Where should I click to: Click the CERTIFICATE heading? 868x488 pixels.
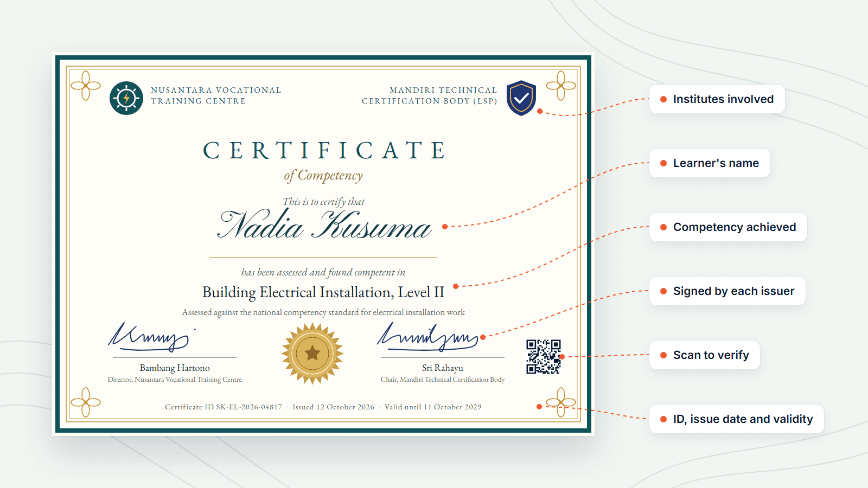click(324, 151)
